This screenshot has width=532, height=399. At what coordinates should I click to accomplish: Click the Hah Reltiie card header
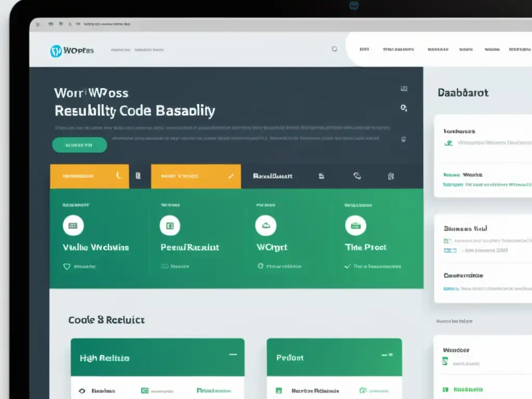pos(157,357)
